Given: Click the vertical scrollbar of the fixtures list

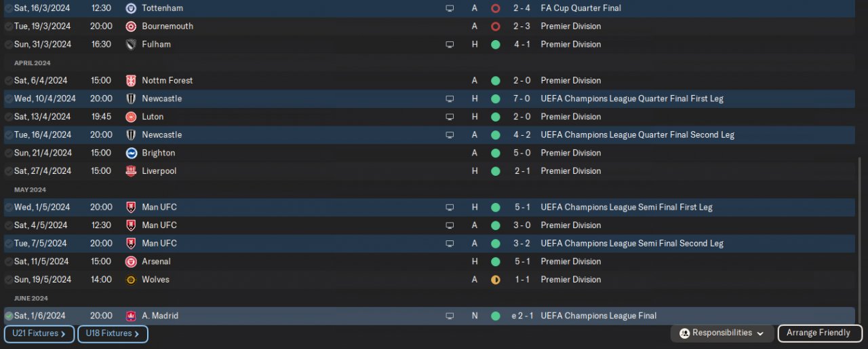Looking at the screenshot, I should (x=859, y=241).
